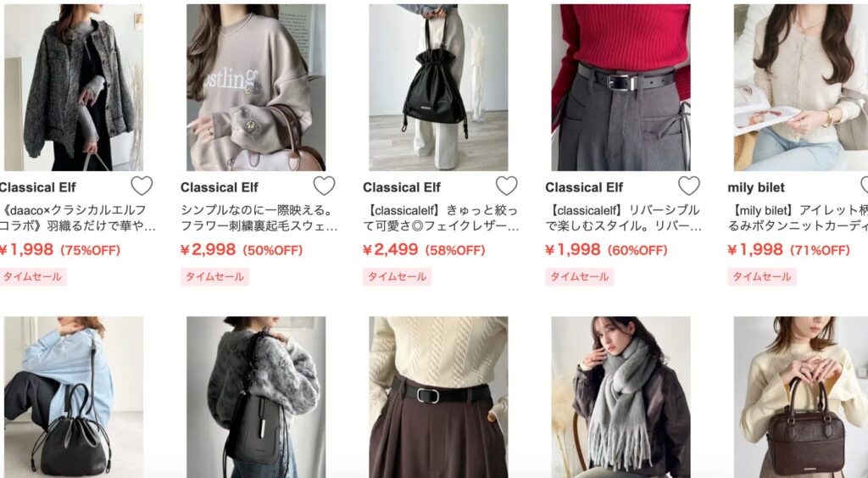View black drawstring bag product image

[x=438, y=87]
